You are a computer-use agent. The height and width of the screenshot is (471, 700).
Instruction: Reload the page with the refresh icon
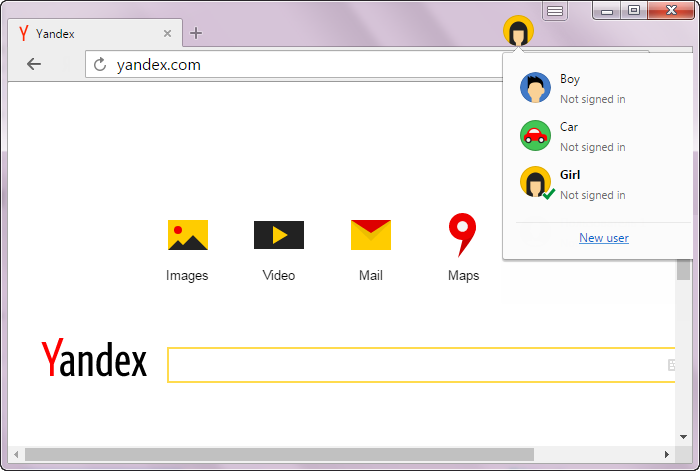click(100, 64)
